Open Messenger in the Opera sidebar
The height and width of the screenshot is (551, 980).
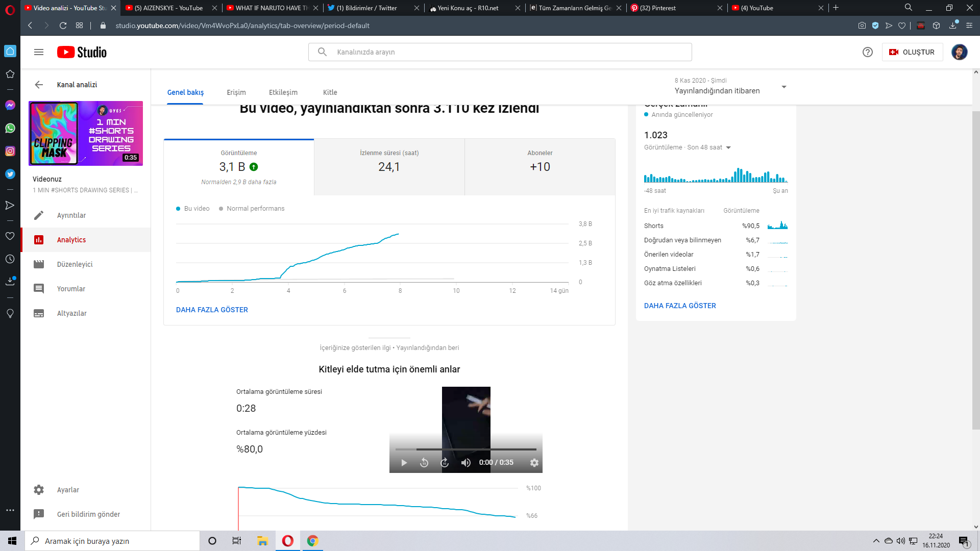point(10,105)
